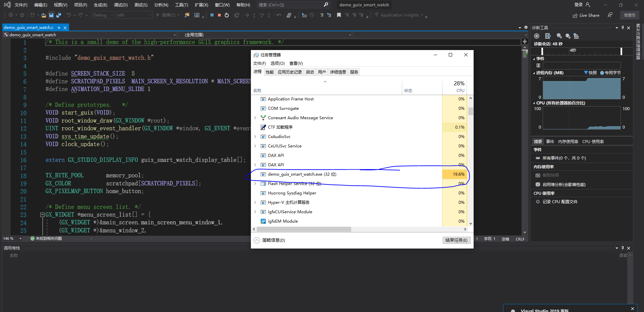Click the Live Share icon

point(575,15)
